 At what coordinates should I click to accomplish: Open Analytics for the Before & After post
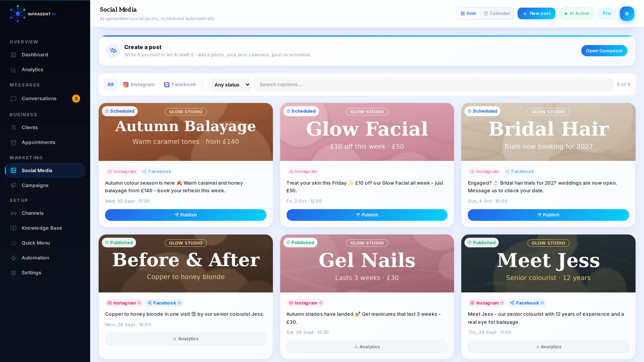186,339
